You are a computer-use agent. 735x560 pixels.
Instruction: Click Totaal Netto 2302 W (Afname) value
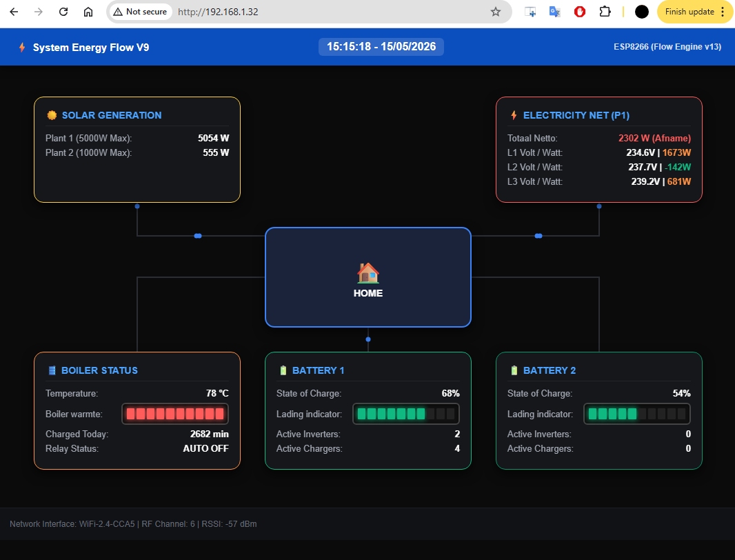click(x=654, y=138)
